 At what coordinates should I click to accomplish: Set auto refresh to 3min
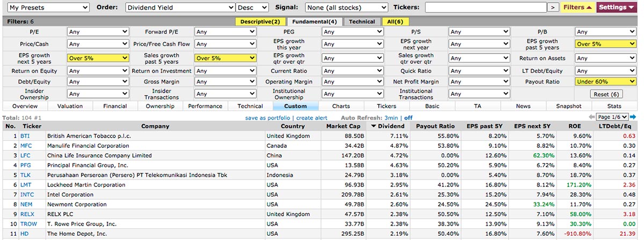pyautogui.click(x=391, y=118)
